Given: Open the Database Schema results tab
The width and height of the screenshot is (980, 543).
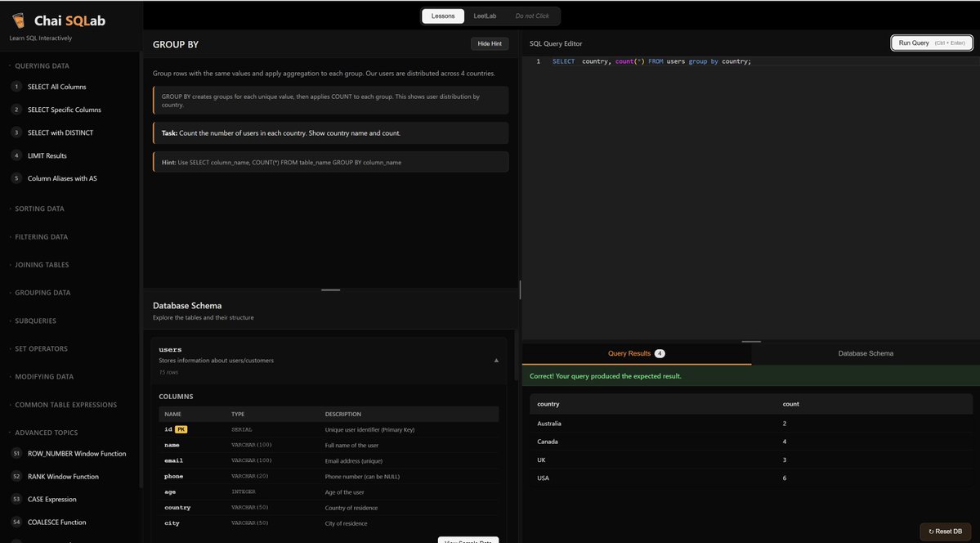Looking at the screenshot, I should click(x=866, y=353).
